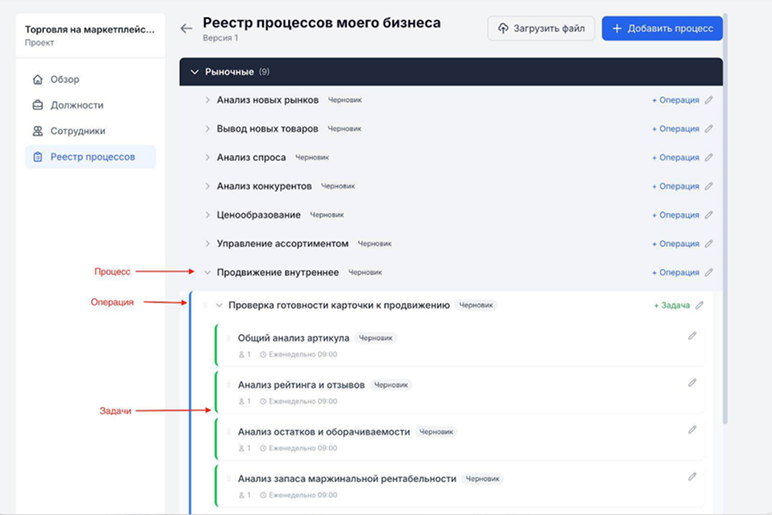The height and width of the screenshot is (515, 772).
Task: Click the Загрузить файл button
Action: (x=541, y=29)
